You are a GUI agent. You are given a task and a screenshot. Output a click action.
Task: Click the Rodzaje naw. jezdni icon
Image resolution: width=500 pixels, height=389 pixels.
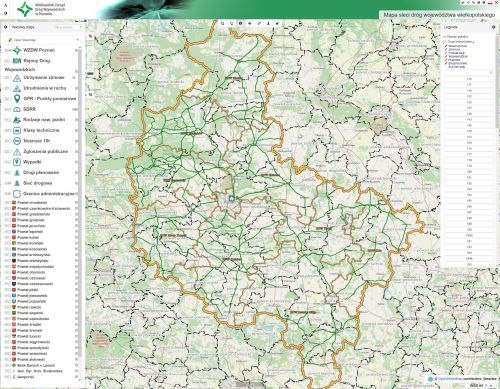pos(17,120)
